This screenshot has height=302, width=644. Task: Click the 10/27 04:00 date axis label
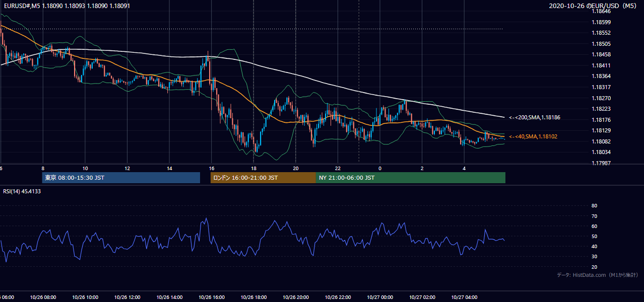coord(464,297)
